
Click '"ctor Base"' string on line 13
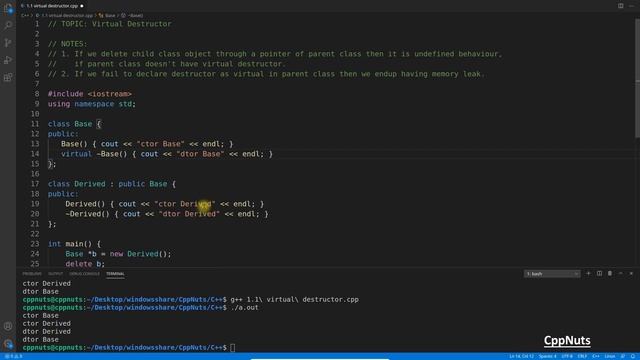click(x=160, y=144)
